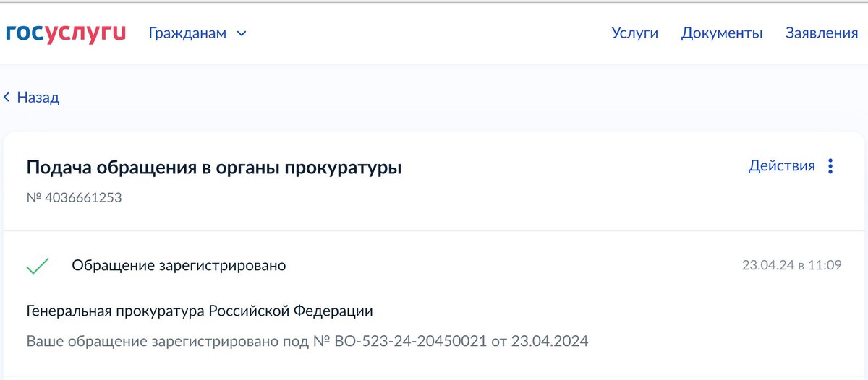
Task: Open the Заявления section
Action: point(822,33)
